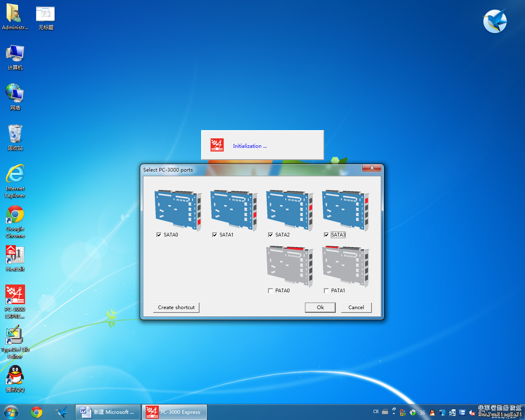Click the QQ penguin icon in the tray
The height and width of the screenshot is (420, 525).
pyautogui.click(x=432, y=412)
